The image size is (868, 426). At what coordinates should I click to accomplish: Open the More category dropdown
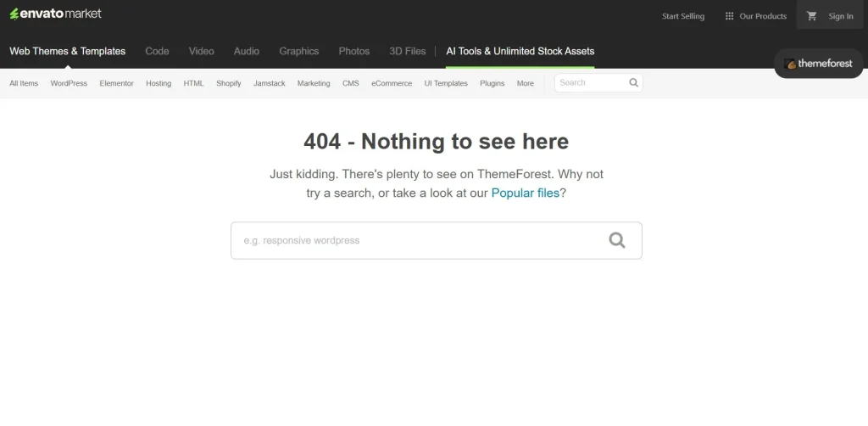pos(525,83)
